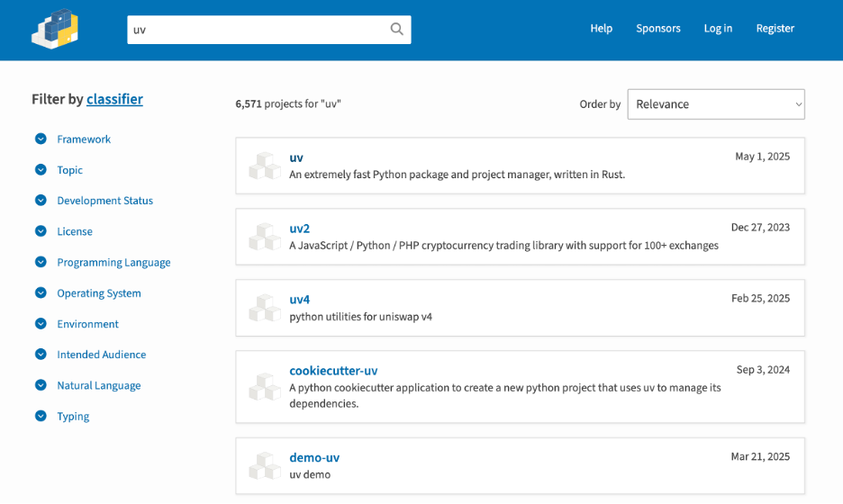Click the package icon beside uv4

coord(265,308)
